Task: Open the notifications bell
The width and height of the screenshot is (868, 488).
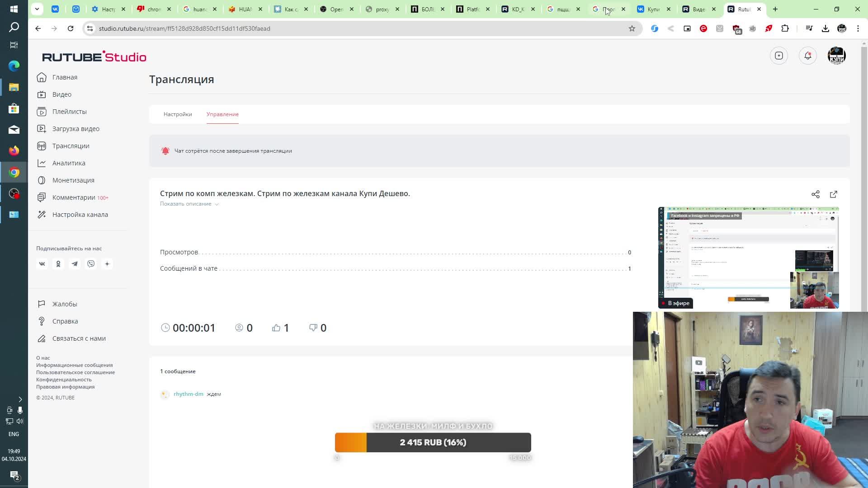Action: [x=807, y=56]
